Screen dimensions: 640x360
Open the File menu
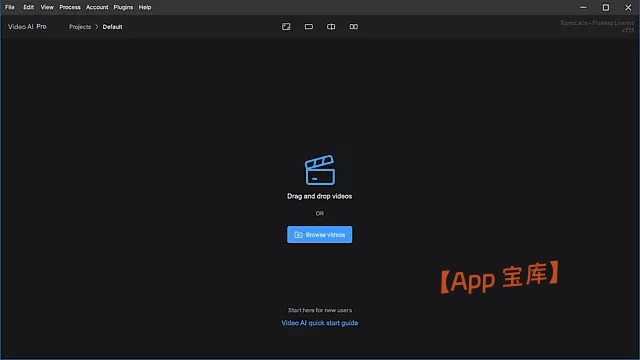point(10,7)
